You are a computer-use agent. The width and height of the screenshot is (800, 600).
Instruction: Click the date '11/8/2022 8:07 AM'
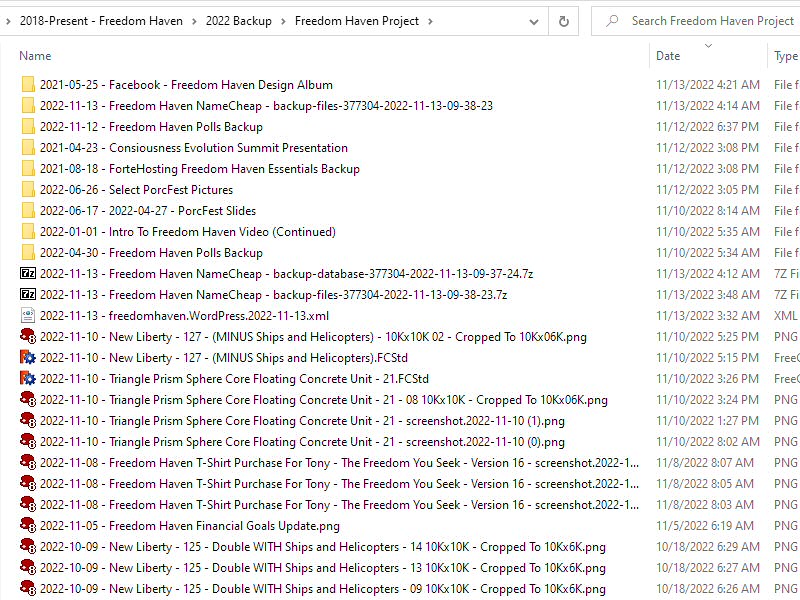click(705, 463)
